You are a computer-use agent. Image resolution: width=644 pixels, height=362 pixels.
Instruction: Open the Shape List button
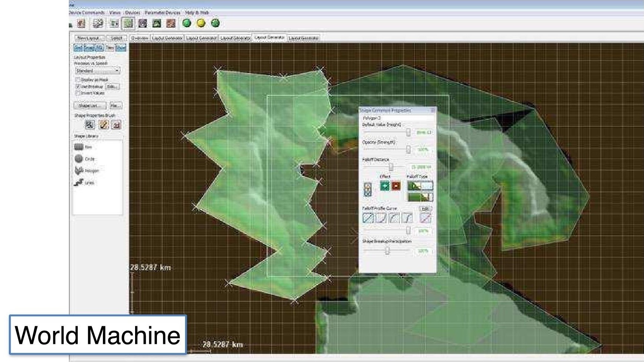pyautogui.click(x=90, y=105)
